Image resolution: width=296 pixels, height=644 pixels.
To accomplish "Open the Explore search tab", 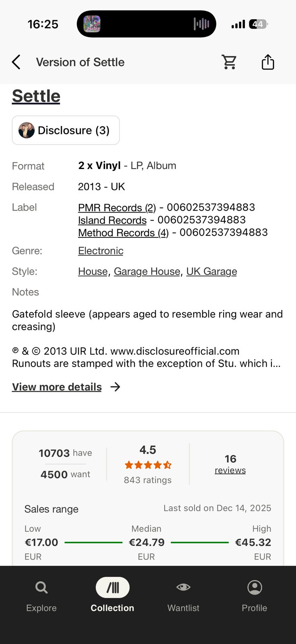I will [41, 588].
